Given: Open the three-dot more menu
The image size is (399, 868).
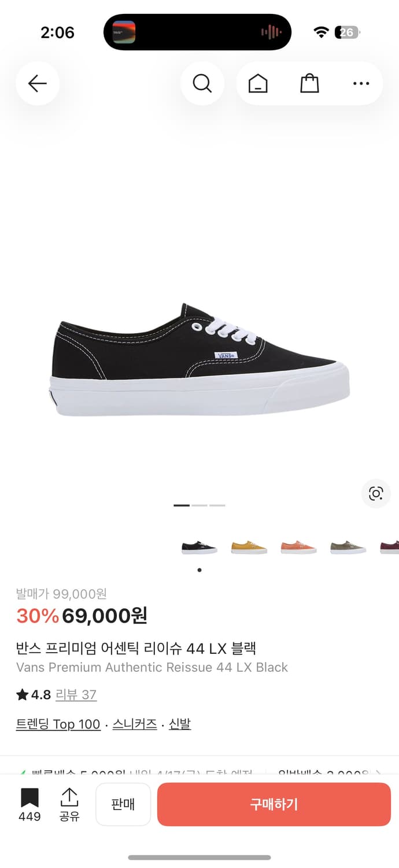Looking at the screenshot, I should (x=361, y=84).
